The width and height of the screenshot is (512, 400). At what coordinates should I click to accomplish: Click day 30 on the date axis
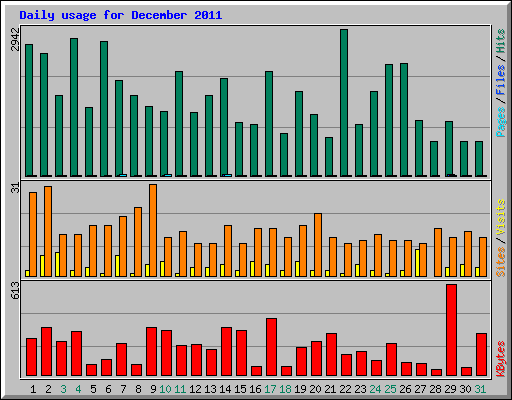click(465, 389)
